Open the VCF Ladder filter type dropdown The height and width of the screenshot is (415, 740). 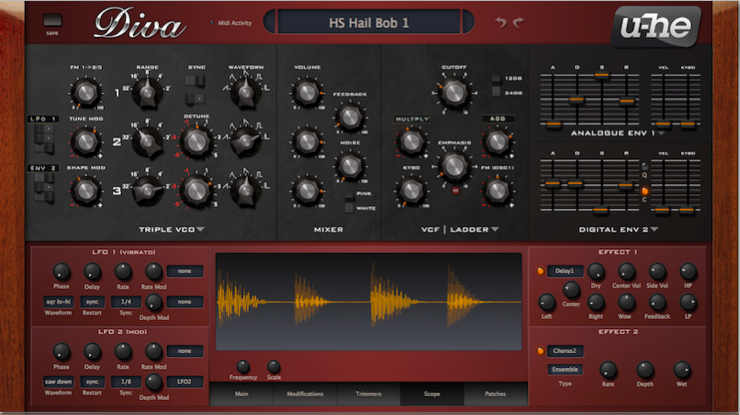click(495, 230)
